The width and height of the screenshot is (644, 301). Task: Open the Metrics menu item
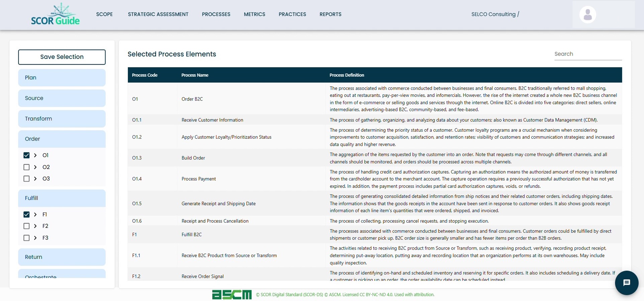coord(254,14)
